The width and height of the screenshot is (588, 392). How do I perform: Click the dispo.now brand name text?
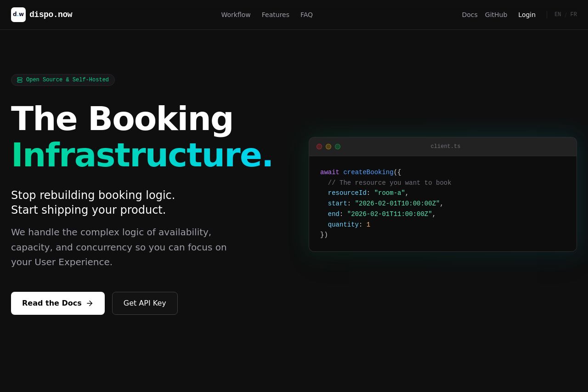51,15
